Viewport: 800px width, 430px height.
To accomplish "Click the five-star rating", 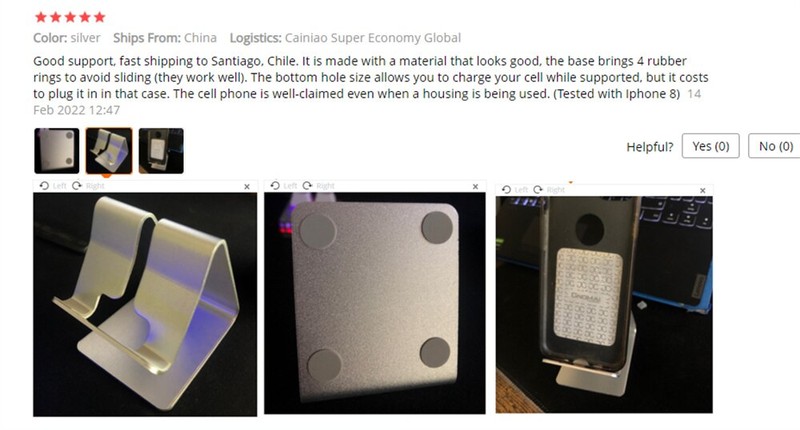I will coord(70,17).
